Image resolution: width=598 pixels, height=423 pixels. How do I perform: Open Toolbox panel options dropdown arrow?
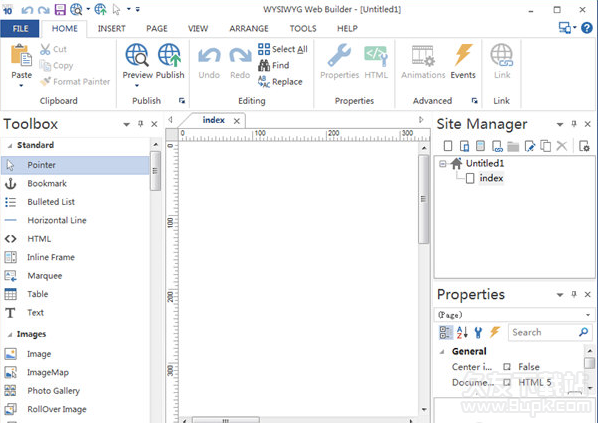[127, 124]
